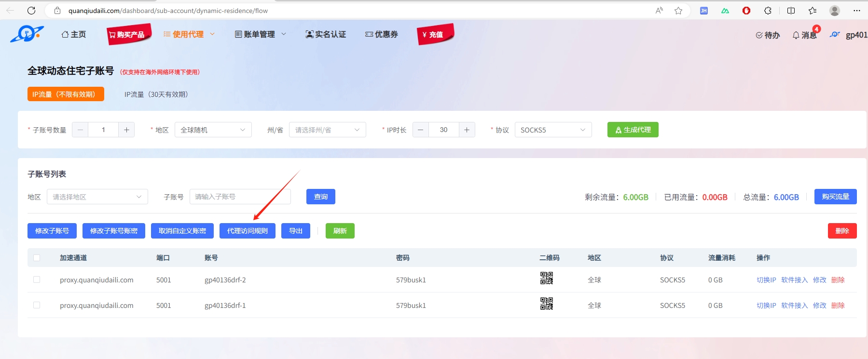Switch to IP流量 (30天有效期) tab

156,94
